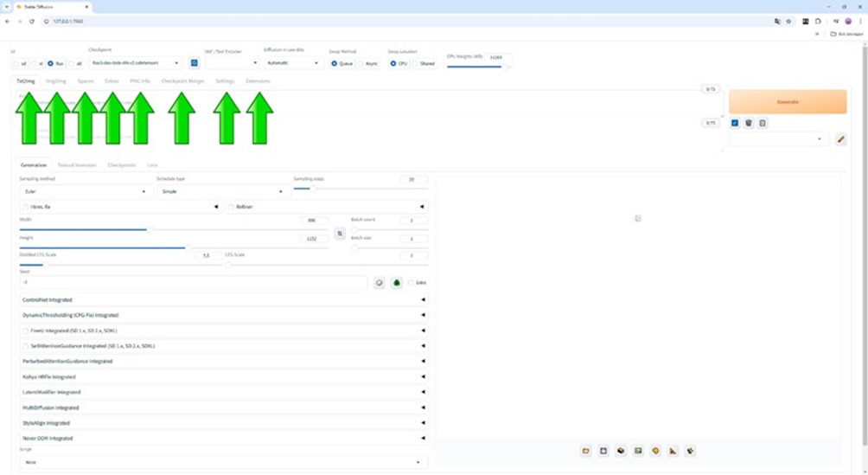The height and width of the screenshot is (475, 868).
Task: Click the save image icon below the gallery
Action: click(x=603, y=451)
